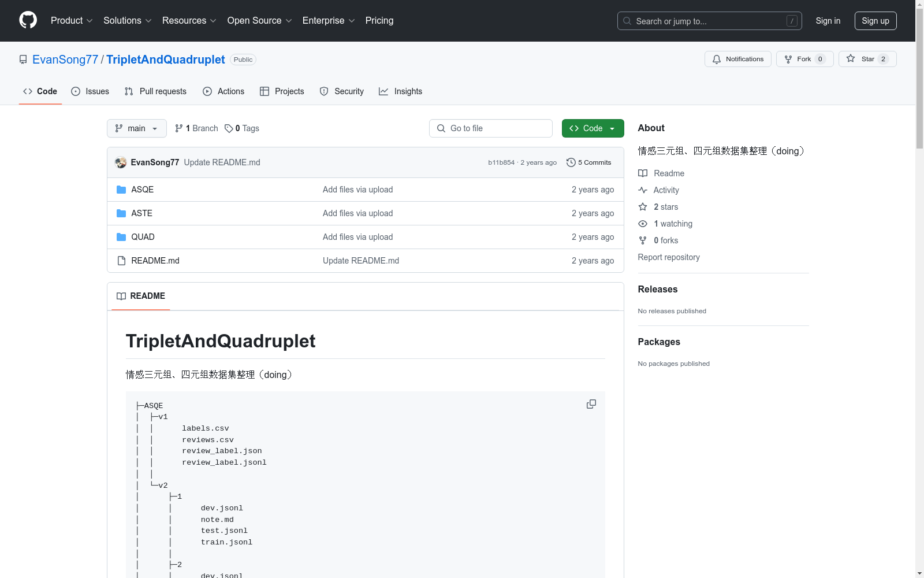Image resolution: width=924 pixels, height=578 pixels.
Task: Switch to the Insights tab
Action: pyautogui.click(x=401, y=91)
